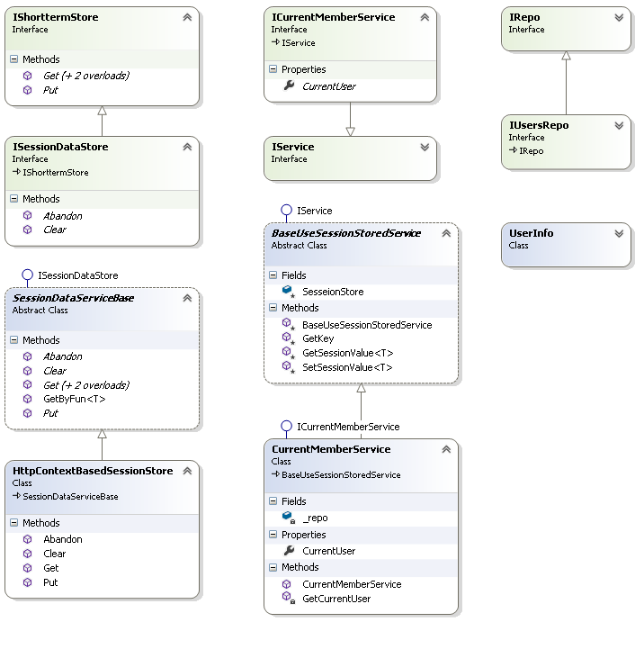
Task: Collapse the SessionDataServiceBase class box
Action: click(x=187, y=298)
